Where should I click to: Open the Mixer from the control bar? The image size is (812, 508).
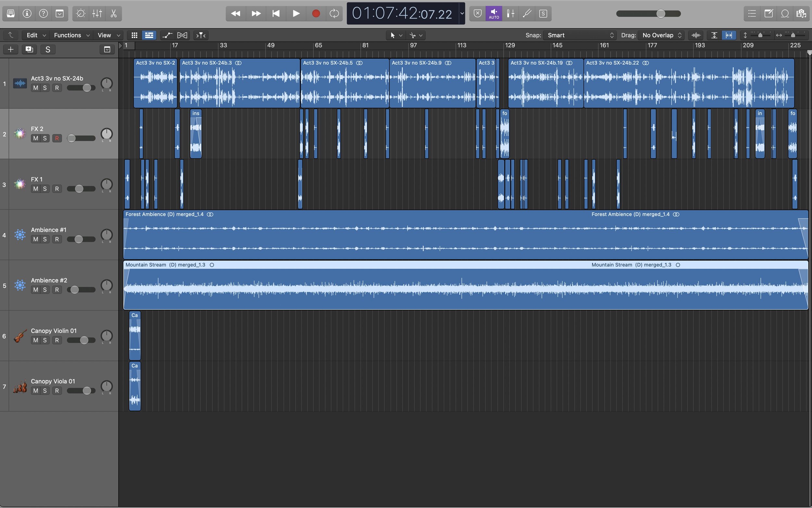97,13
